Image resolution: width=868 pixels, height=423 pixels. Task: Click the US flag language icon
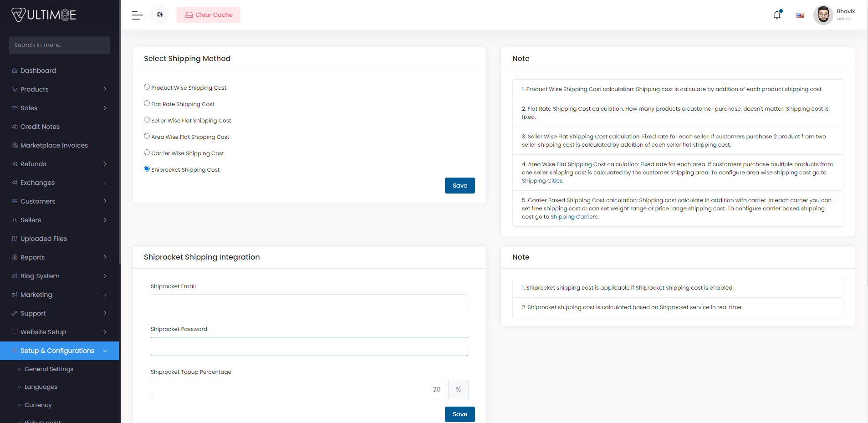click(x=800, y=15)
